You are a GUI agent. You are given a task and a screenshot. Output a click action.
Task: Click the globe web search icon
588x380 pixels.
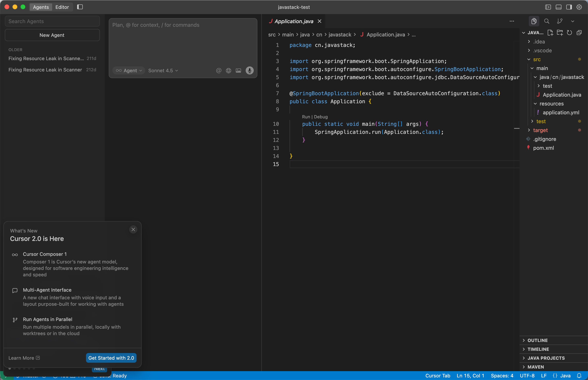[x=228, y=71]
